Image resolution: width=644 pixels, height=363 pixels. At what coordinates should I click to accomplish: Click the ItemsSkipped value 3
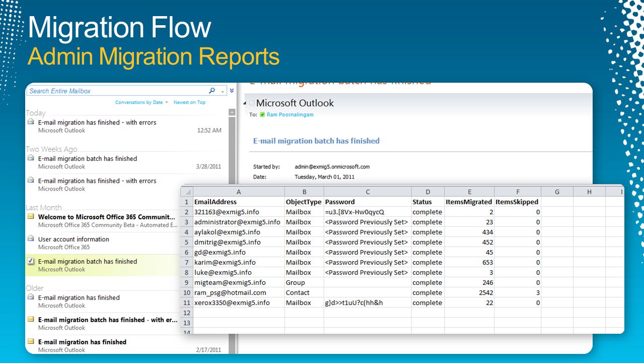tap(518, 292)
